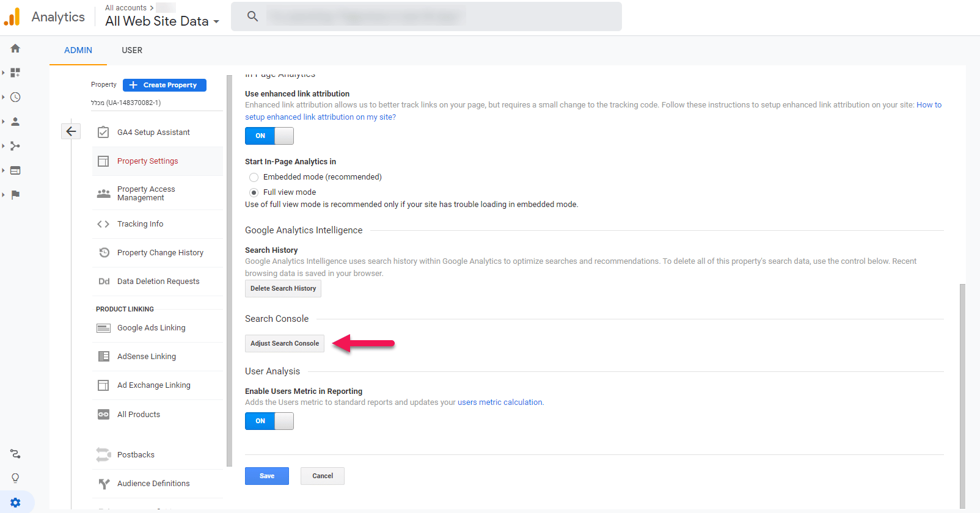The width and height of the screenshot is (980, 513).
Task: Switch to the USER tab
Action: (x=132, y=50)
